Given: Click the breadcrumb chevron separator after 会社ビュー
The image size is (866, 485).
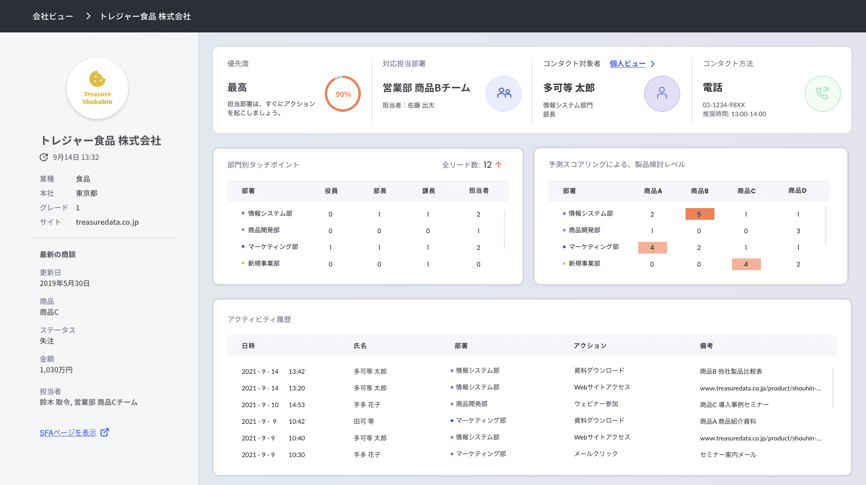Looking at the screenshot, I should [88, 17].
